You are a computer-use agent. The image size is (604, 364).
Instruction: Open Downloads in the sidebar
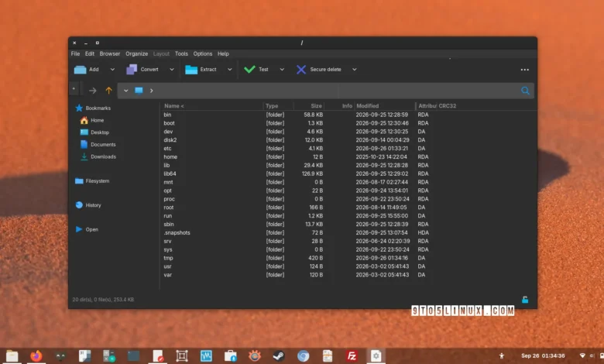tap(98, 156)
